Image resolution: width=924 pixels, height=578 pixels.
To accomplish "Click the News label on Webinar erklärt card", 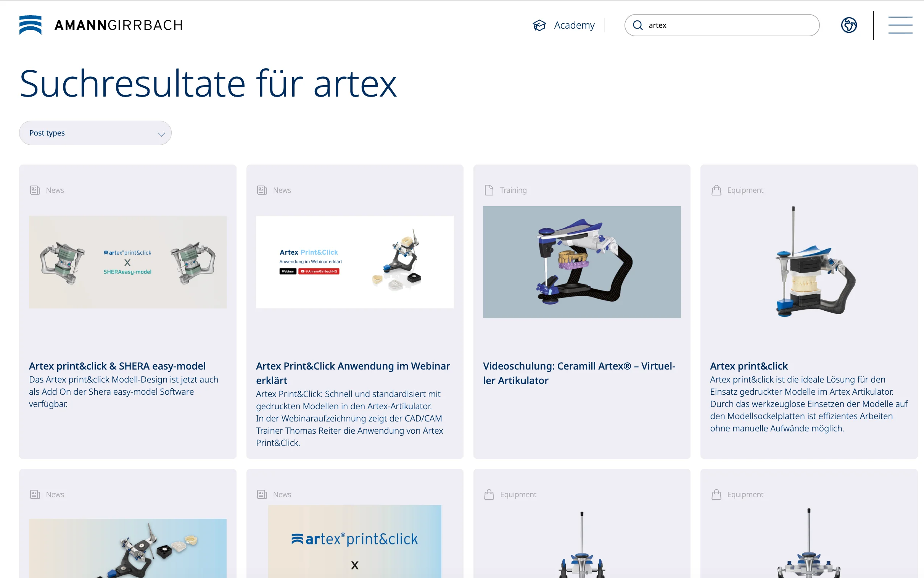I will coord(282,190).
